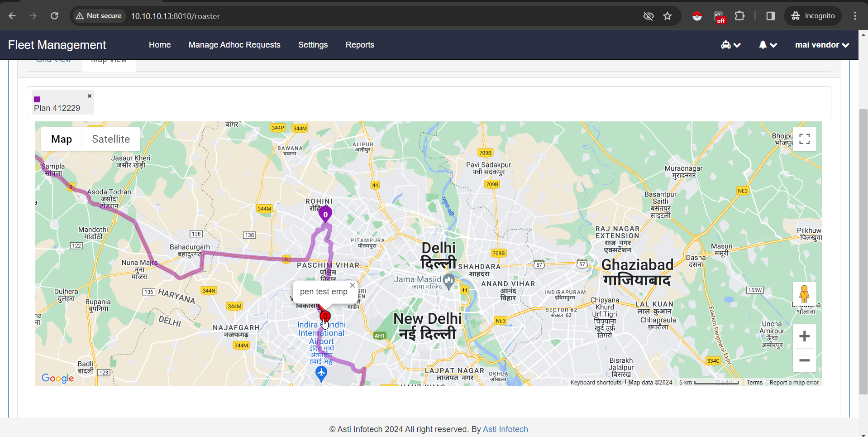Image resolution: width=868 pixels, height=437 pixels.
Task: Open the Settings menu
Action: point(313,45)
